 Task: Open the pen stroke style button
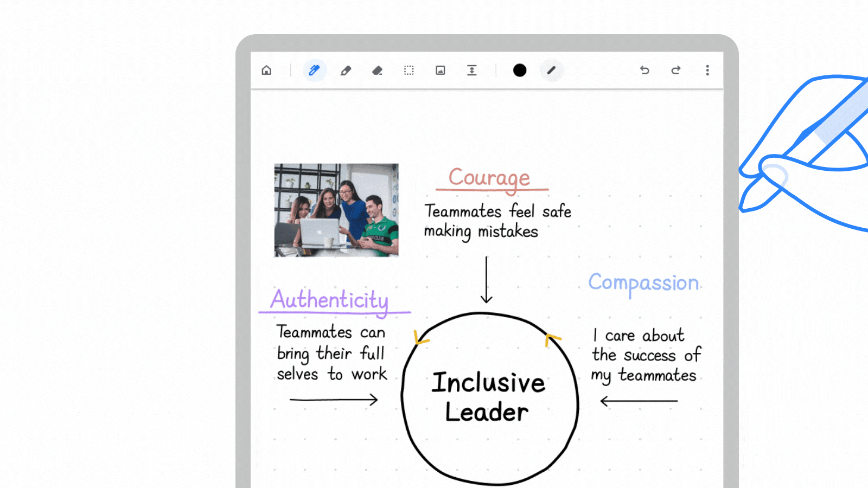coord(551,70)
